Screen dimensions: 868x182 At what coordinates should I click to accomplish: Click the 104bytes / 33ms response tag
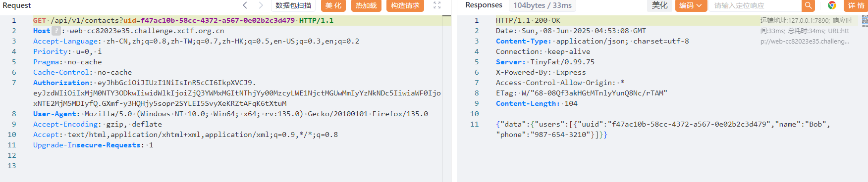coord(542,5)
